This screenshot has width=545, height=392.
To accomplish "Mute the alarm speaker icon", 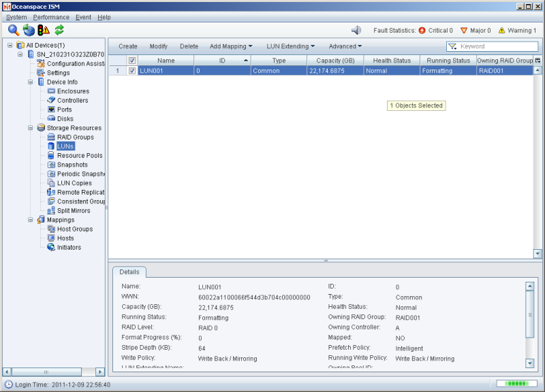I will click(x=356, y=31).
